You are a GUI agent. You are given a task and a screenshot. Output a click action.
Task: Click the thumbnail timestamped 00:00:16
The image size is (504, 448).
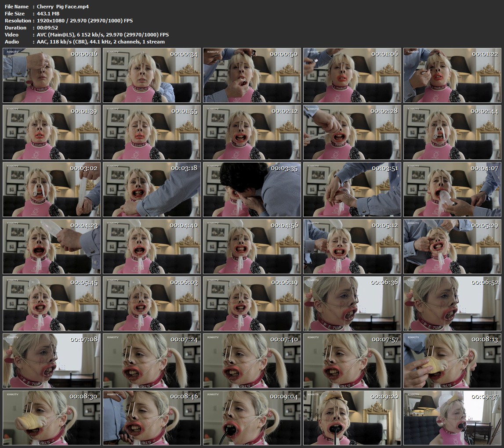pos(51,75)
